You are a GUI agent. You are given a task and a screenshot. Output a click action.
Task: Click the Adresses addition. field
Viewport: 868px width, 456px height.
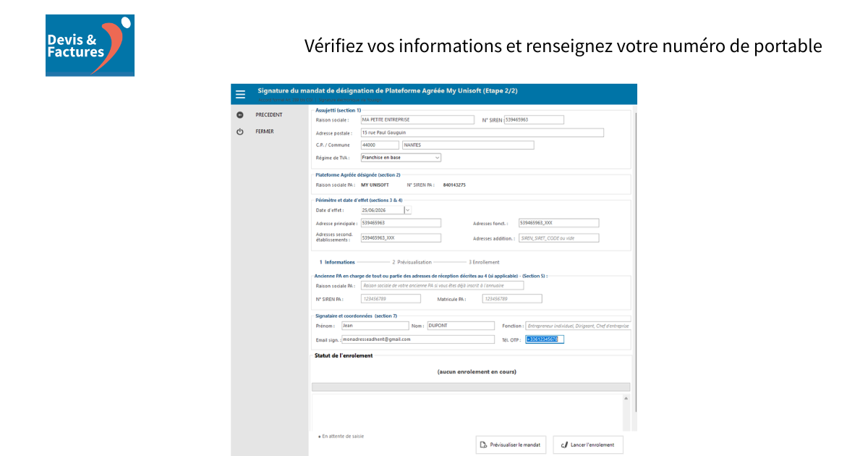coord(558,237)
